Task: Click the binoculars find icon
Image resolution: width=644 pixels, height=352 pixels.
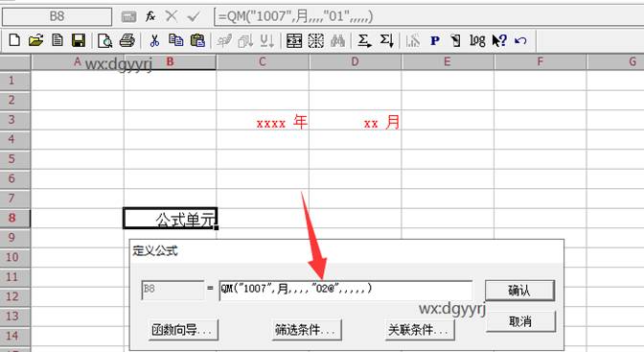Action: (x=337, y=40)
